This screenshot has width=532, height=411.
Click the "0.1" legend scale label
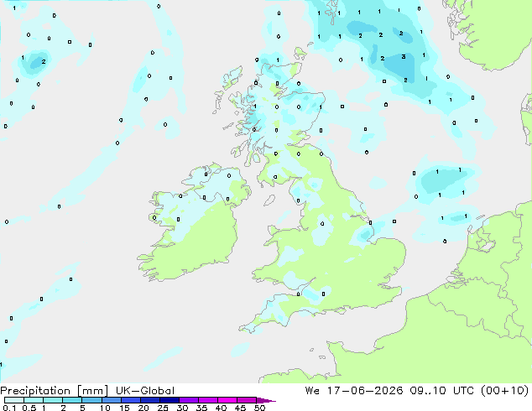coord(9,408)
